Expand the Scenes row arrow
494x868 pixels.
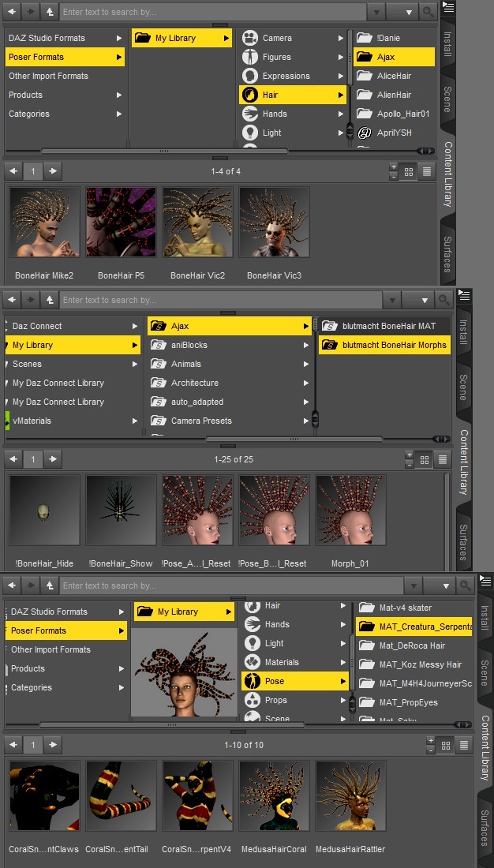pos(135,364)
